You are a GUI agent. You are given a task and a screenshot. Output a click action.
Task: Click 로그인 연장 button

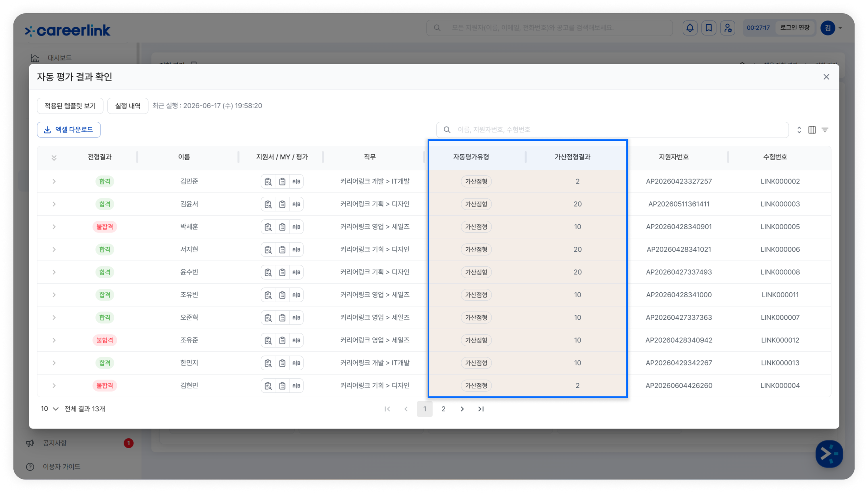click(x=795, y=28)
